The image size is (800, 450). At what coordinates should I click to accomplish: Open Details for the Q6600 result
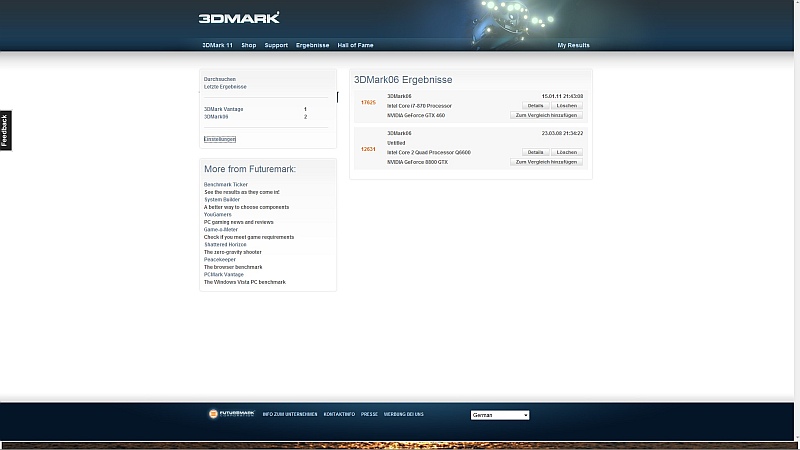click(535, 152)
